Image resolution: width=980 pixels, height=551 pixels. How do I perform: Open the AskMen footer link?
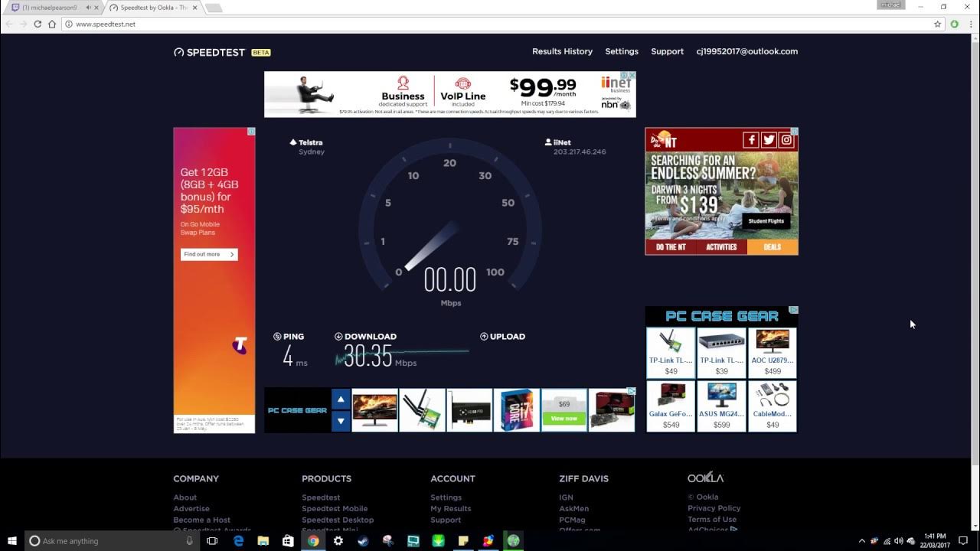pyautogui.click(x=573, y=508)
